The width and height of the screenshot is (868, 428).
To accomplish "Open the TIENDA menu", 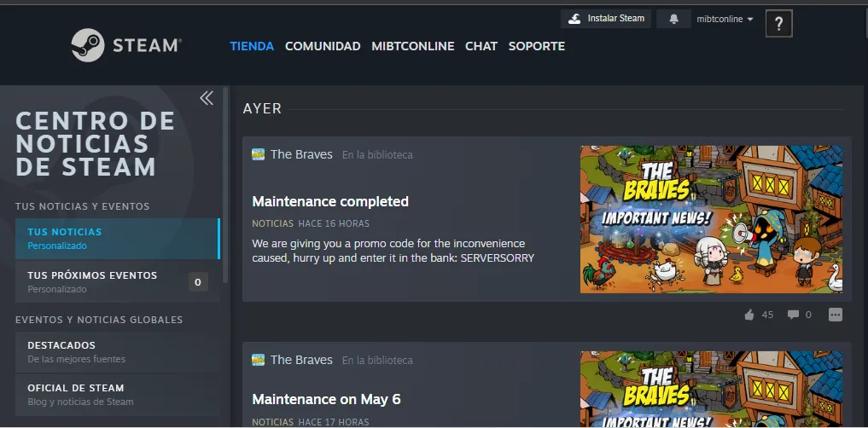I will [x=252, y=46].
